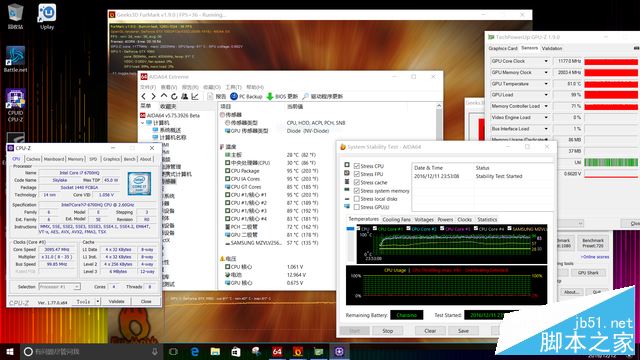Open CPUID CPU-Z desktop shortcut
Viewport: 640px width, 360px height.
tap(16, 105)
